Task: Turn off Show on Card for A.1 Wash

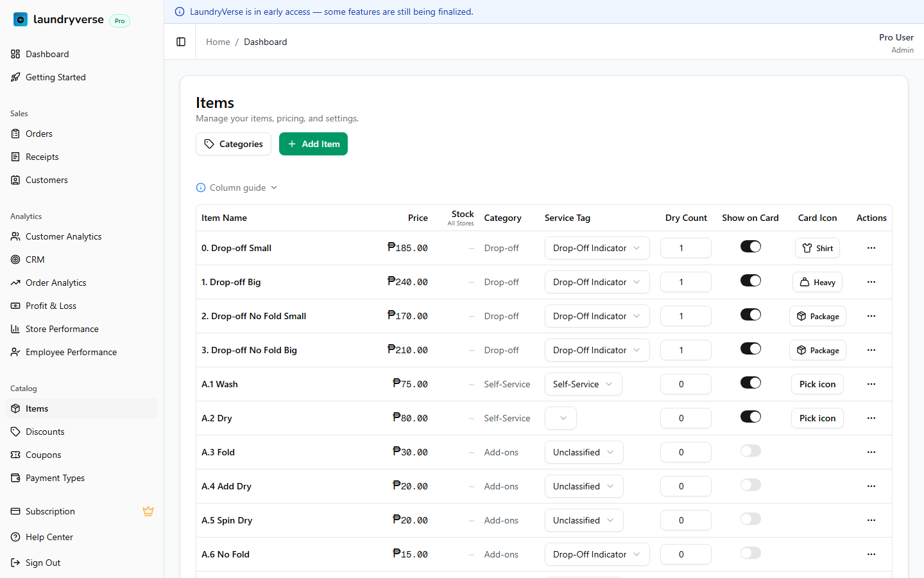Action: click(x=750, y=383)
